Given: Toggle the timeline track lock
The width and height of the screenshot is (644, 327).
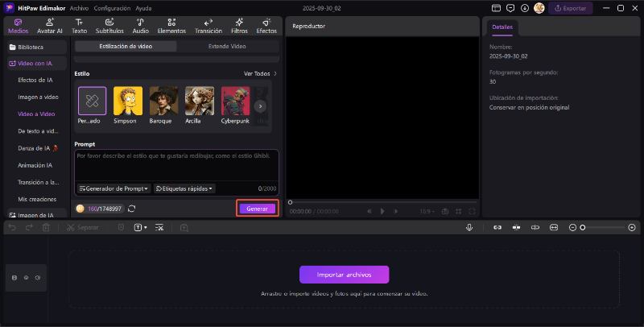Looking at the screenshot, I should click(x=14, y=277).
